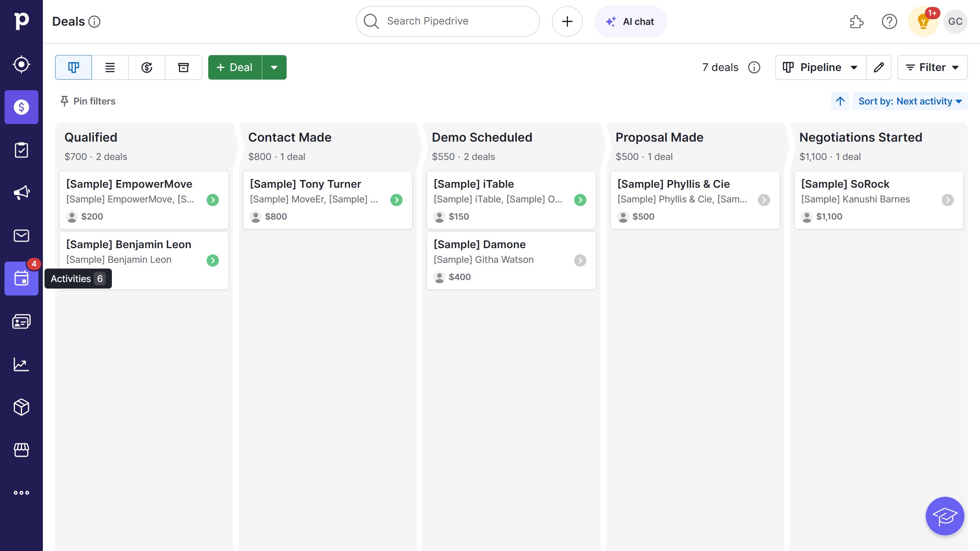Edit the pipeline with the pencil icon

pos(879,67)
